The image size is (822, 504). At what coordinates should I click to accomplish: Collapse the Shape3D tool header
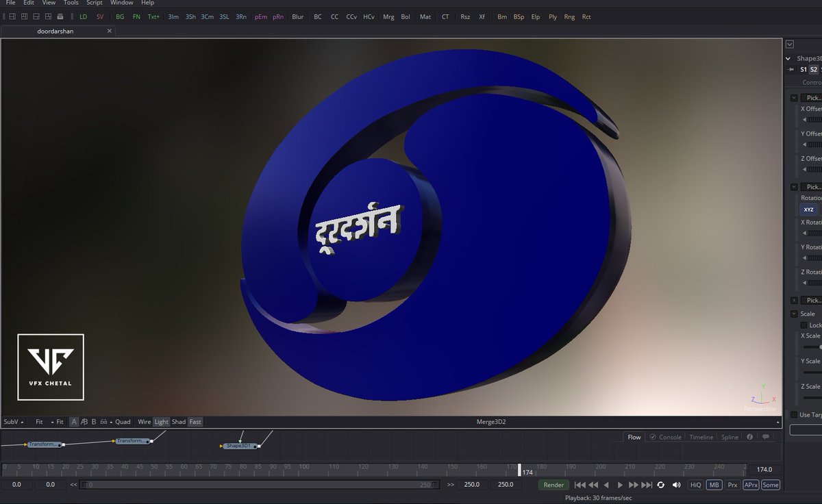click(788, 59)
